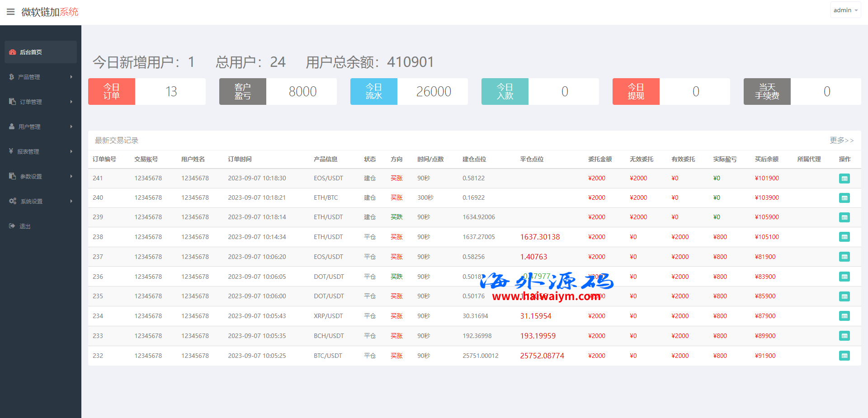Click the 今日订单 red tile
The height and width of the screenshot is (418, 868).
click(x=112, y=91)
